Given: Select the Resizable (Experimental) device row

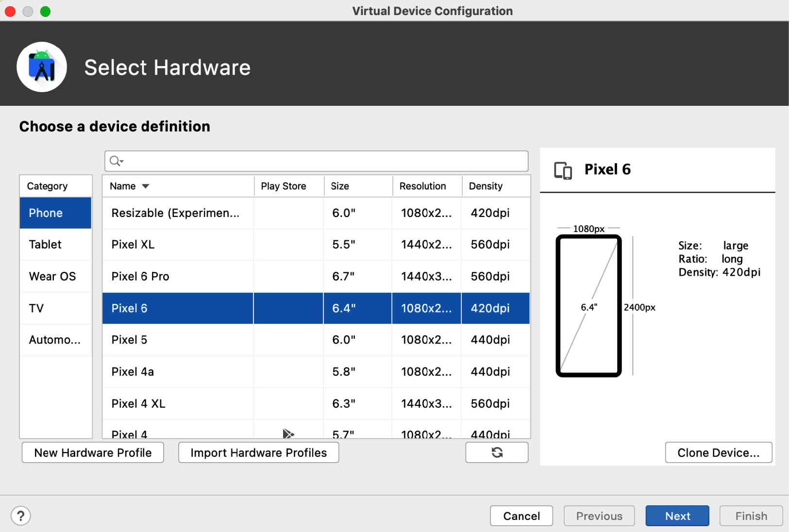Looking at the screenshot, I should pyautogui.click(x=316, y=213).
